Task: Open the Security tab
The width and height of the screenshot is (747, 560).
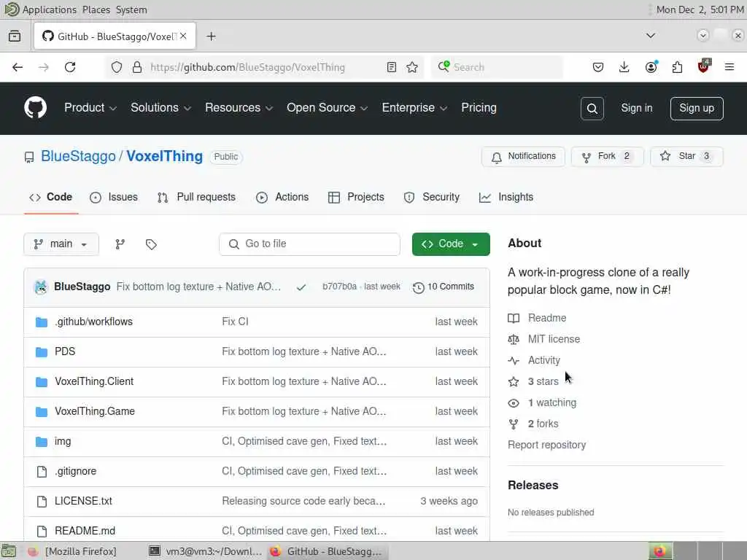Action: coord(432,197)
